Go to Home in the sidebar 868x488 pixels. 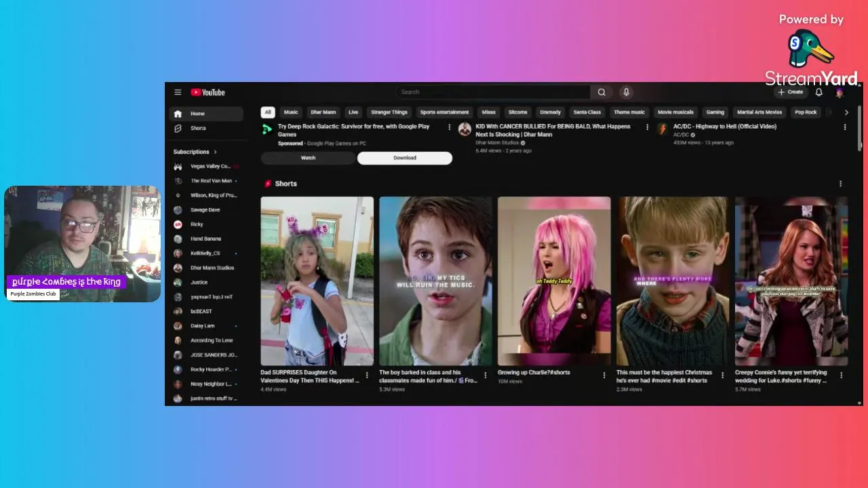[x=206, y=114]
